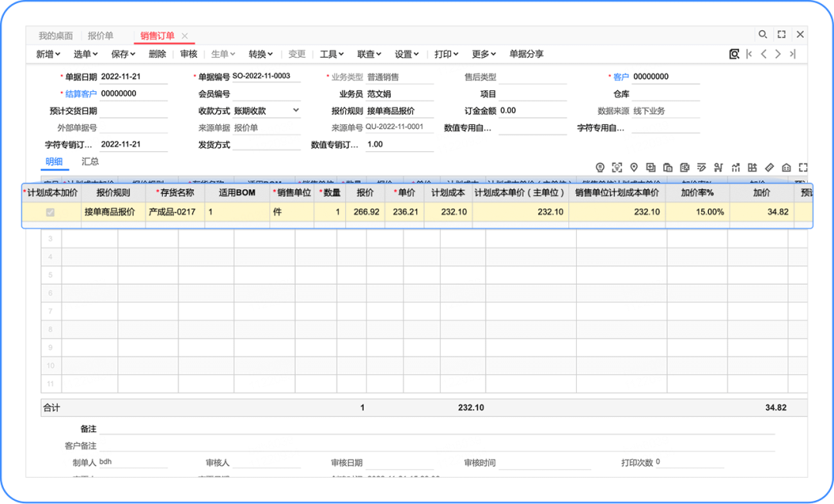This screenshot has height=504, width=834.
Task: Click the 单据分享 button
Action: click(526, 54)
